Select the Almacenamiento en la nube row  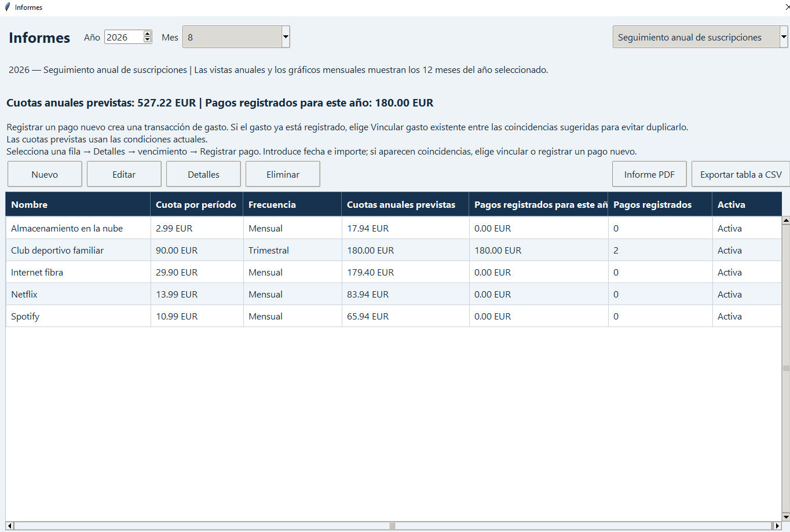[394, 228]
